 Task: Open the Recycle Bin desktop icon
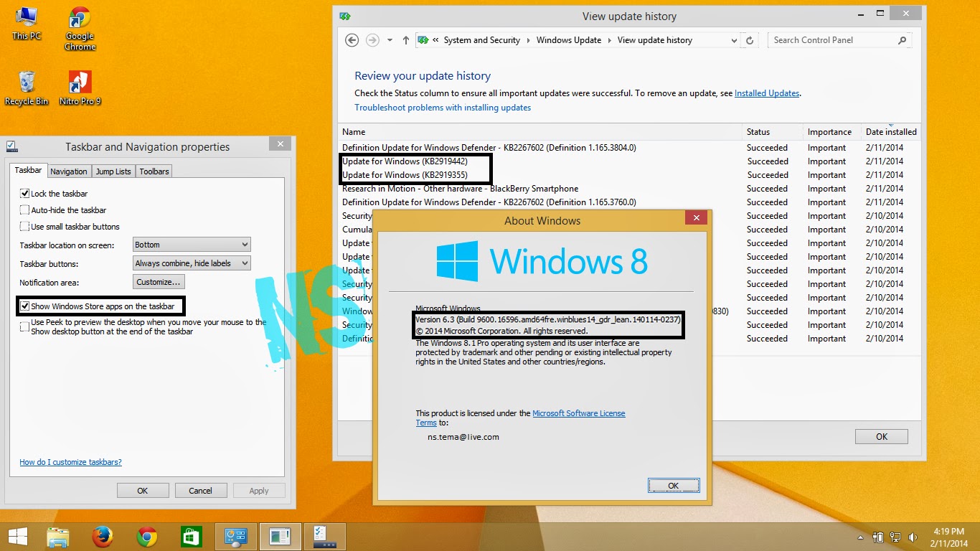[x=27, y=88]
